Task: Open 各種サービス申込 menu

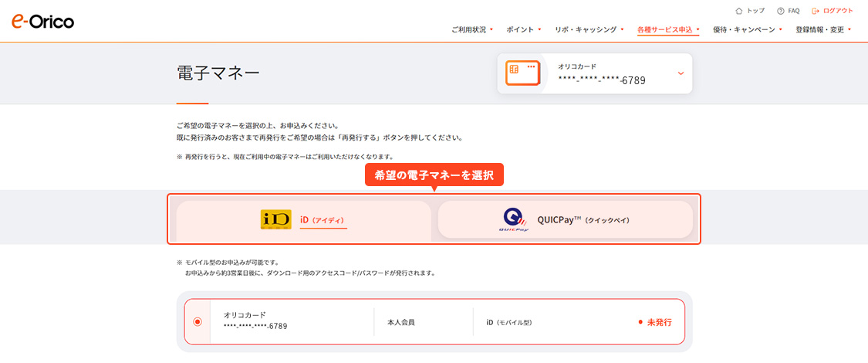Action: [667, 30]
